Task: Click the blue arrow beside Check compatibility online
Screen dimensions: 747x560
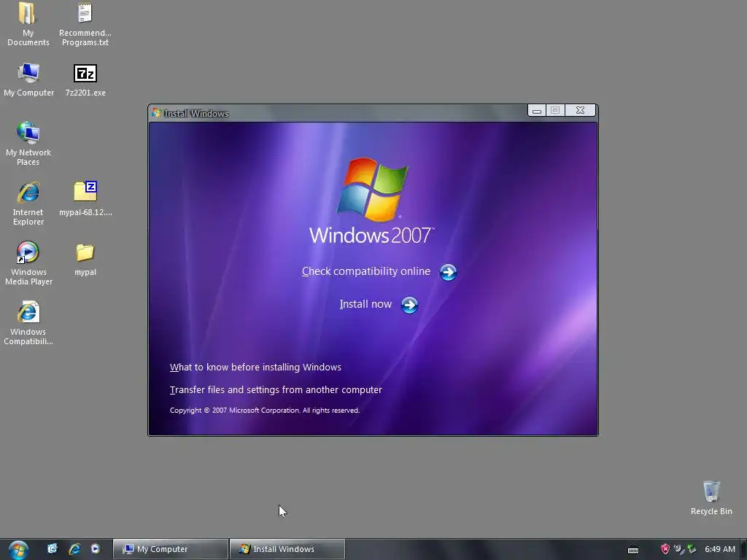Action: [448, 273]
